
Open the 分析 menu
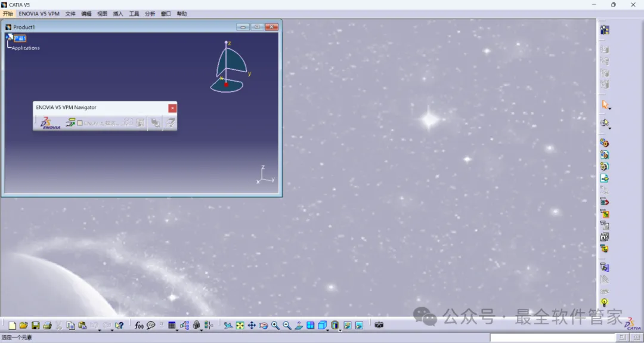150,14
